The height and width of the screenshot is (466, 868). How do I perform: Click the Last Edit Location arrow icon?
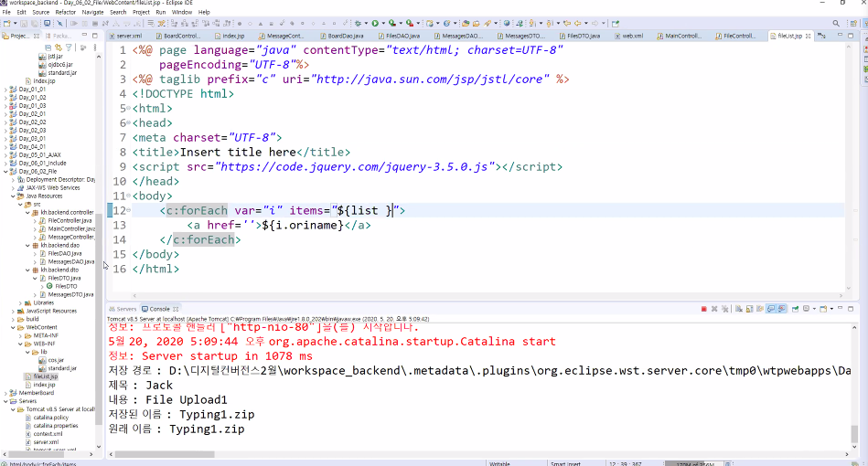point(567,23)
